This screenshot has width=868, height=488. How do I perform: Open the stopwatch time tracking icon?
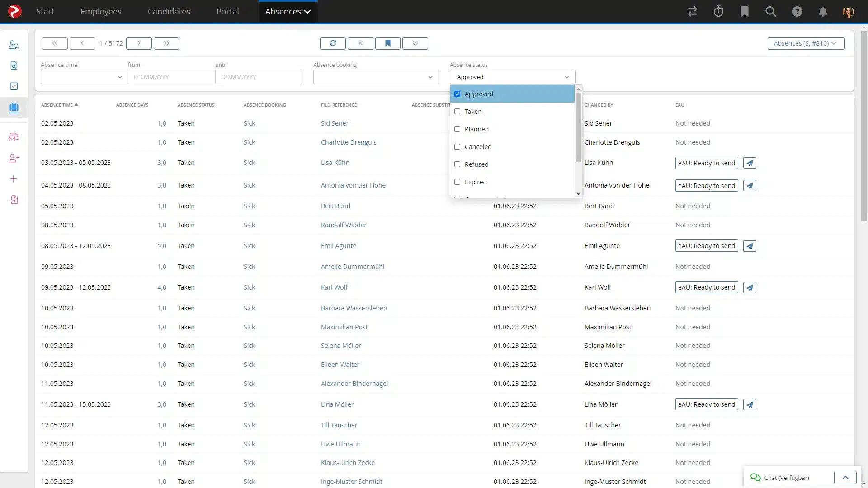(718, 11)
